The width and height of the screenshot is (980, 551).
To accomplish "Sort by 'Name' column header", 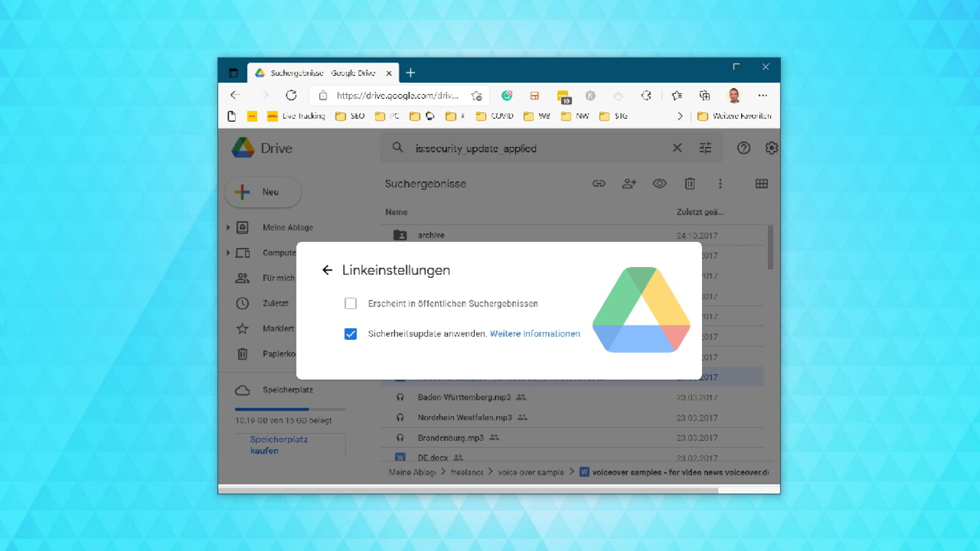I will [396, 212].
